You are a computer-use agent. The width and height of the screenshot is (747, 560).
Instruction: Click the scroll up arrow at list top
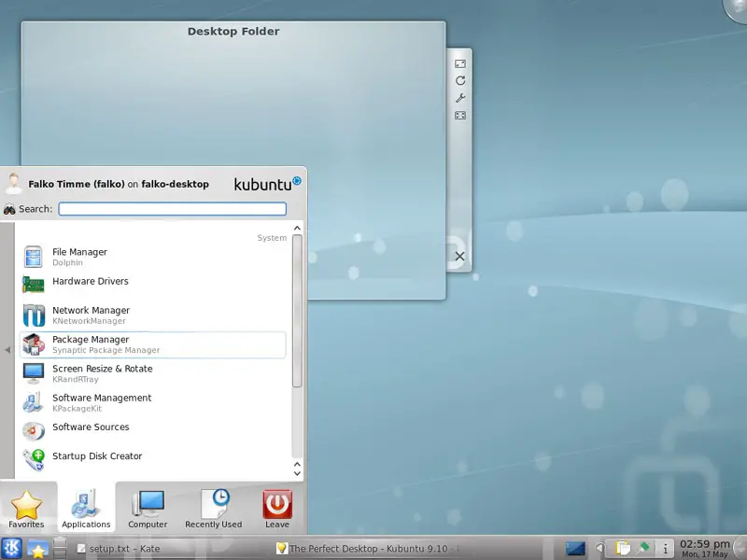click(297, 228)
